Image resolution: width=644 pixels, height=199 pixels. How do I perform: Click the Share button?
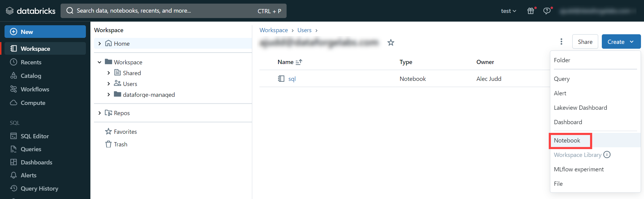pos(585,41)
